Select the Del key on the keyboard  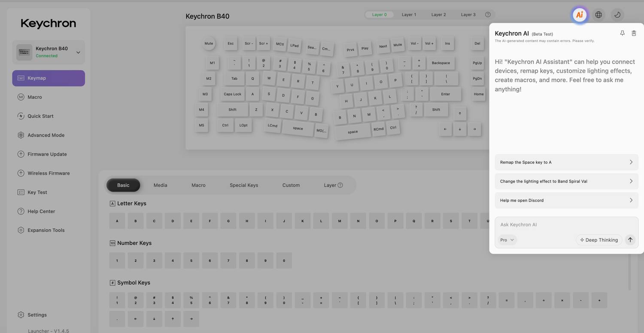click(477, 43)
